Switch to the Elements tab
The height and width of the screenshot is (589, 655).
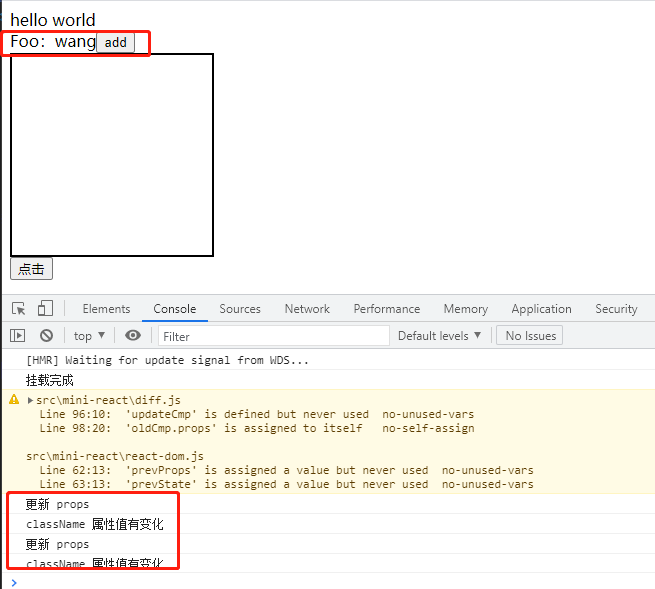tap(106, 309)
